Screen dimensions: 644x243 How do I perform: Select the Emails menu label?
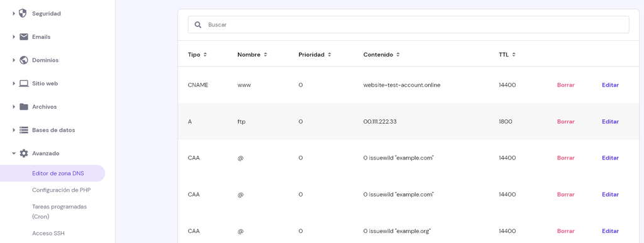click(x=41, y=37)
